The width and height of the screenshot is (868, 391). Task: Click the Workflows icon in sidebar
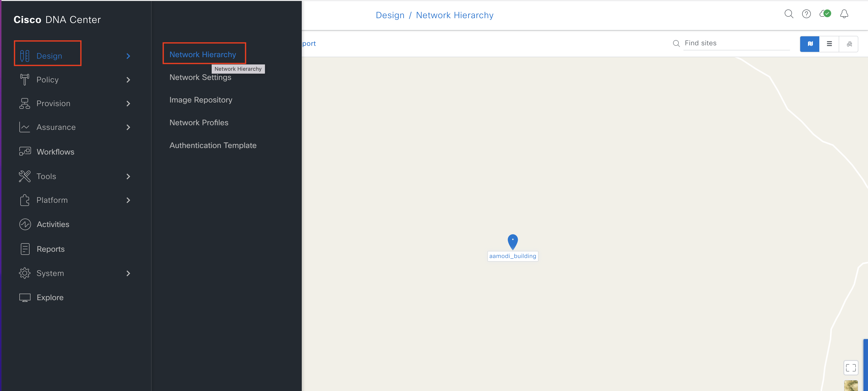(25, 152)
